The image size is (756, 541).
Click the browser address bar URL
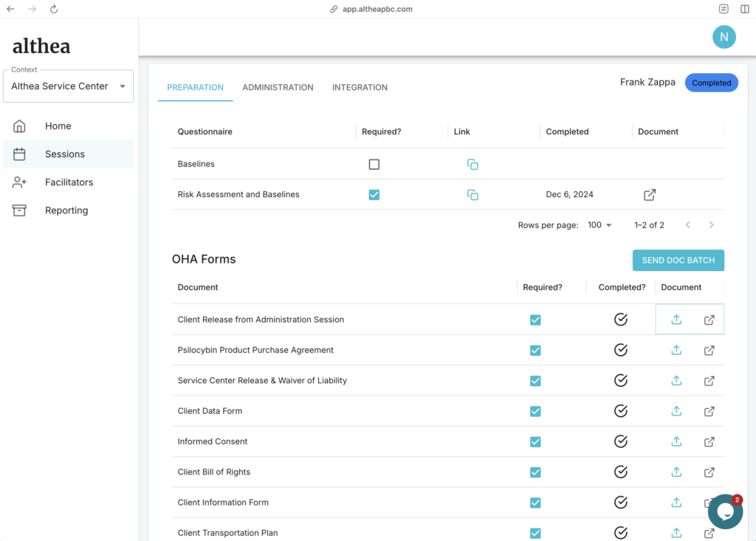377,9
